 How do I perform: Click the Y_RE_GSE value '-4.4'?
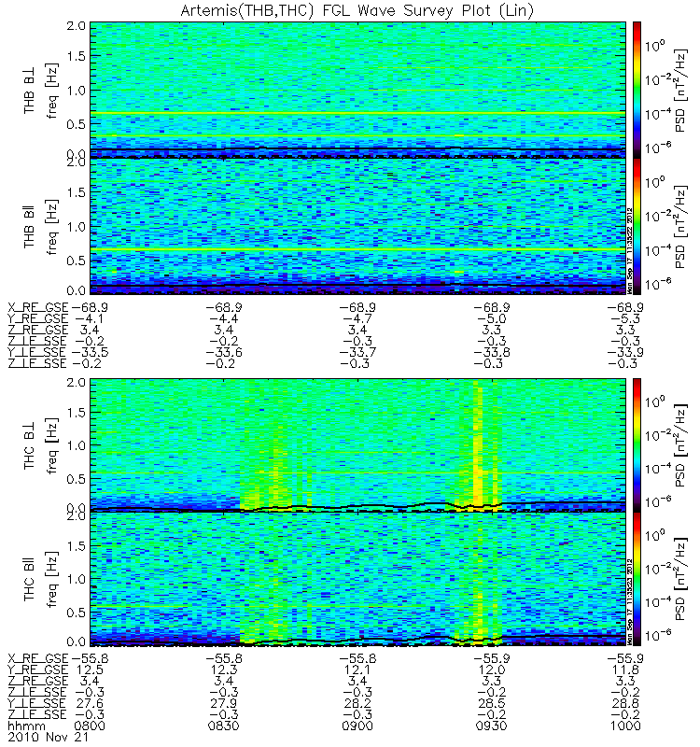[223, 318]
